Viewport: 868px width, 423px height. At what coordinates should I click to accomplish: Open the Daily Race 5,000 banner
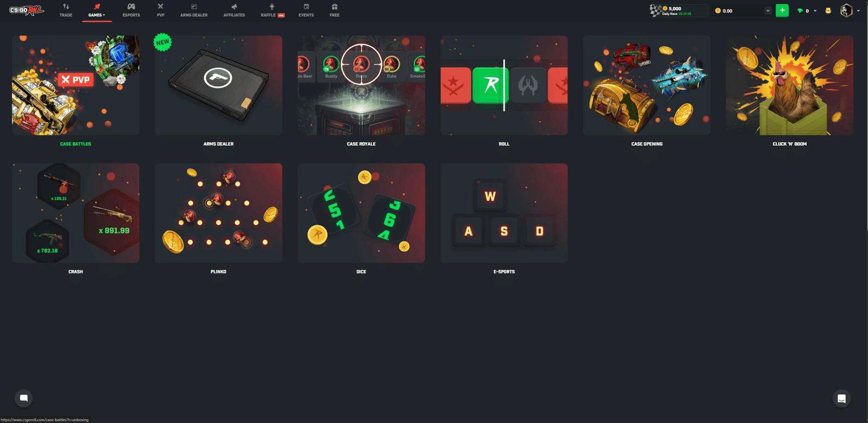(679, 10)
